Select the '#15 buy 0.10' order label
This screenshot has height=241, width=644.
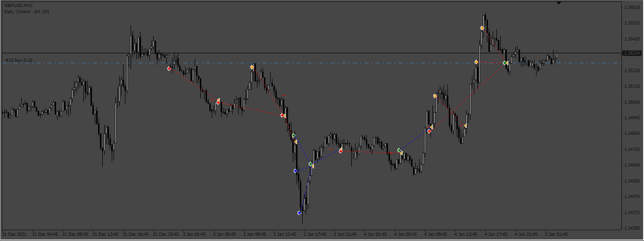[19, 60]
